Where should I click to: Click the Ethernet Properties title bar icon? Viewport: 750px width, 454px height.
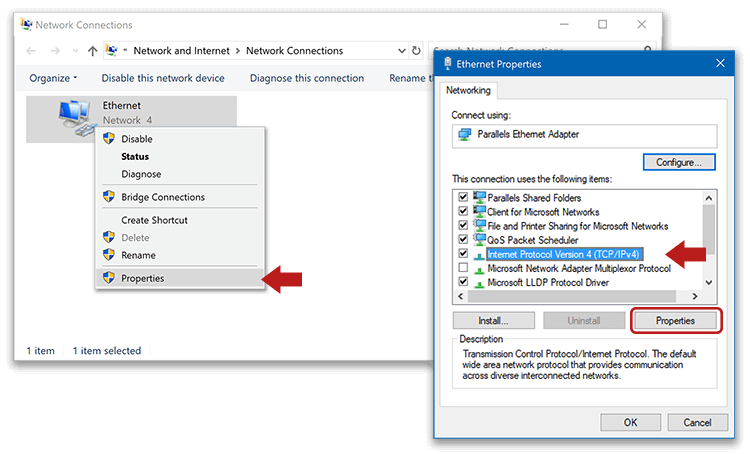point(448,64)
